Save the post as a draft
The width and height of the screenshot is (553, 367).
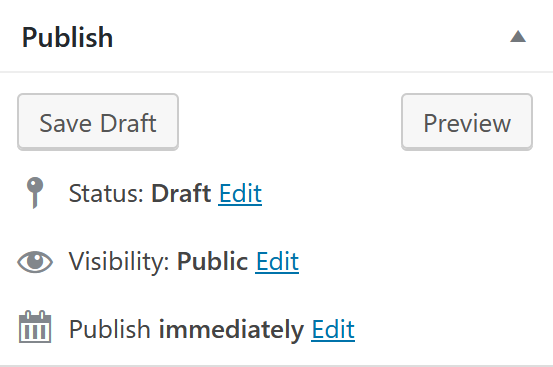pyautogui.click(x=98, y=122)
